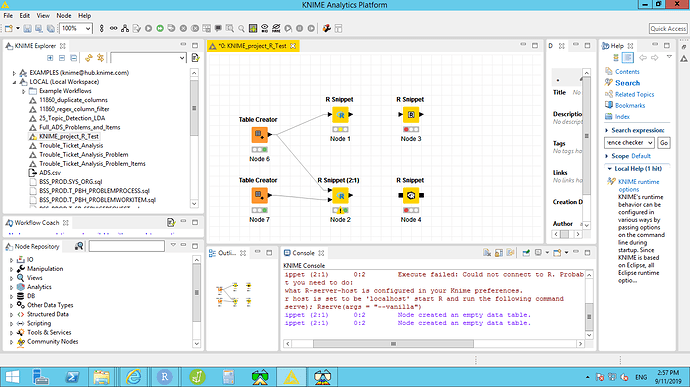Switch to the KNIME_project_R_Test editor tab

tap(253, 46)
